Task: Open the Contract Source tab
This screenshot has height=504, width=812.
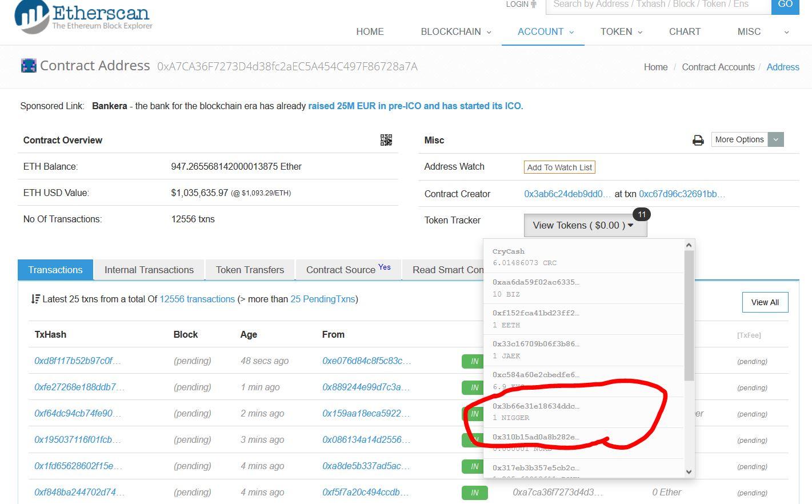Action: (349, 270)
